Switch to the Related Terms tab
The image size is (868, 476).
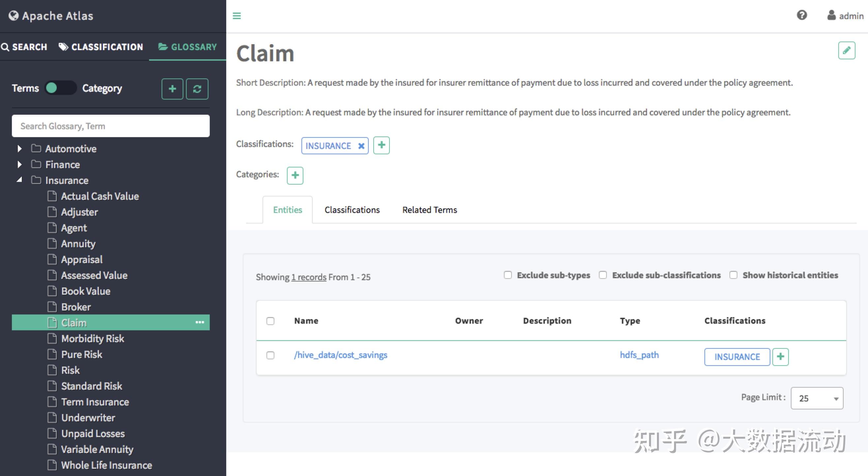coord(429,210)
